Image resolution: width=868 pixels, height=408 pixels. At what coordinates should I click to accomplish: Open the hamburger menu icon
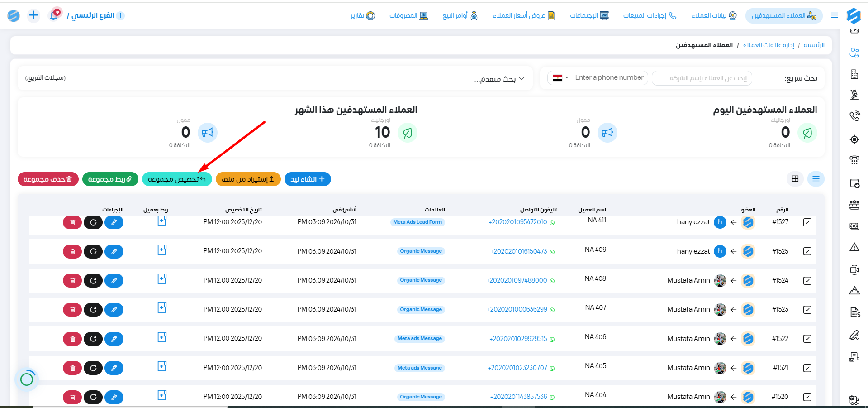(835, 15)
